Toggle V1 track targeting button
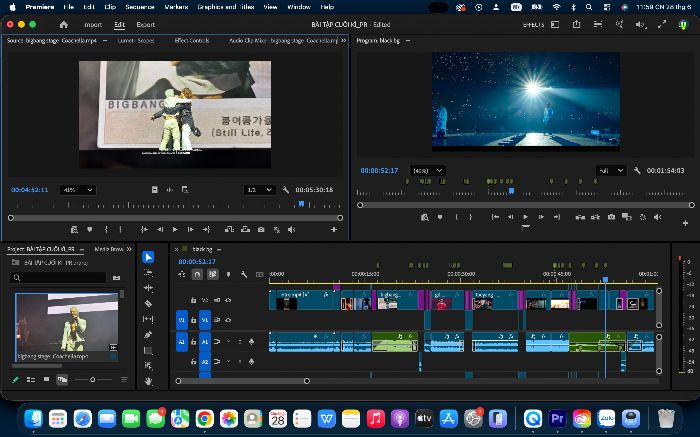 (205, 320)
